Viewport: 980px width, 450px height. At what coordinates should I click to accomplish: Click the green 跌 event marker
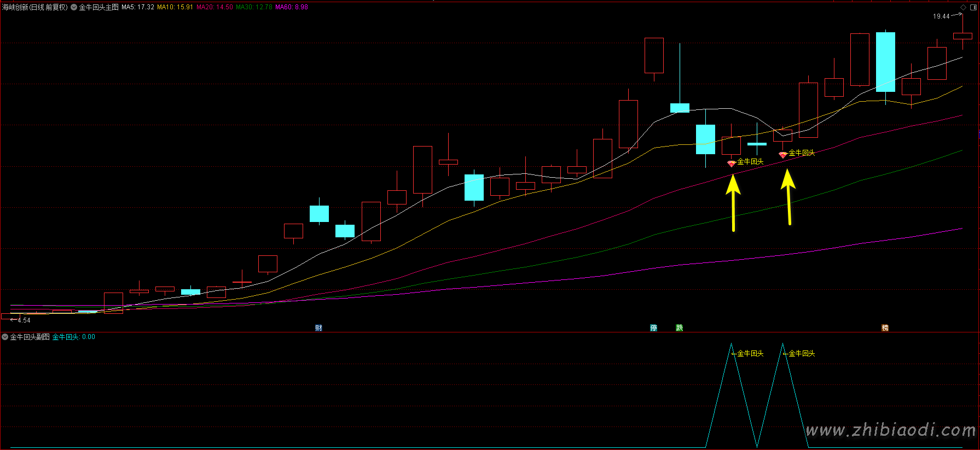point(679,328)
